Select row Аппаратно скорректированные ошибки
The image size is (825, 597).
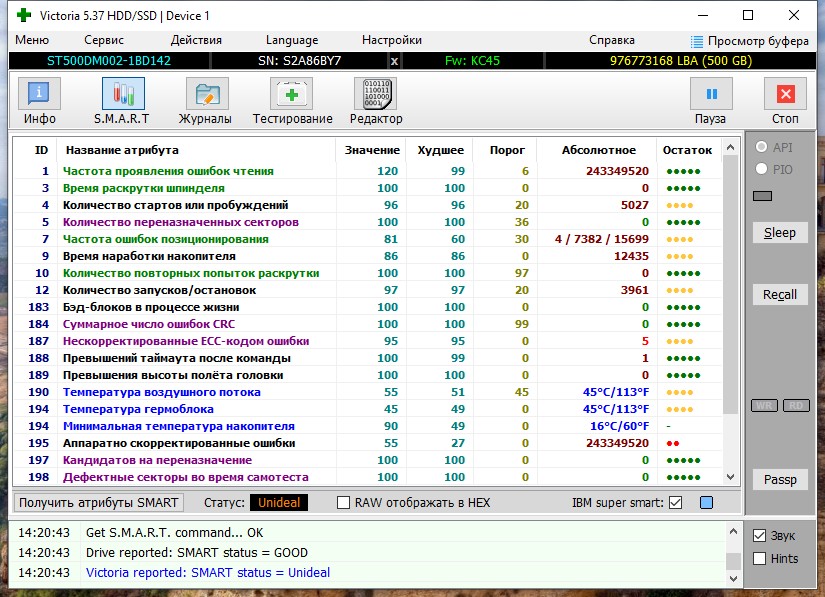(x=367, y=443)
